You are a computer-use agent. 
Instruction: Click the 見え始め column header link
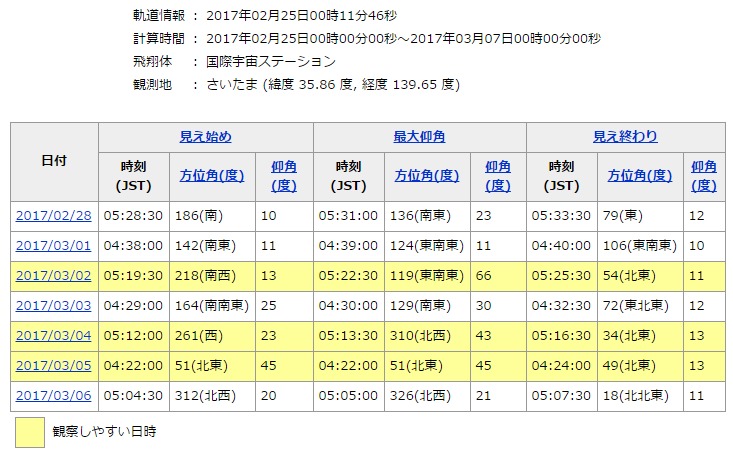205,137
